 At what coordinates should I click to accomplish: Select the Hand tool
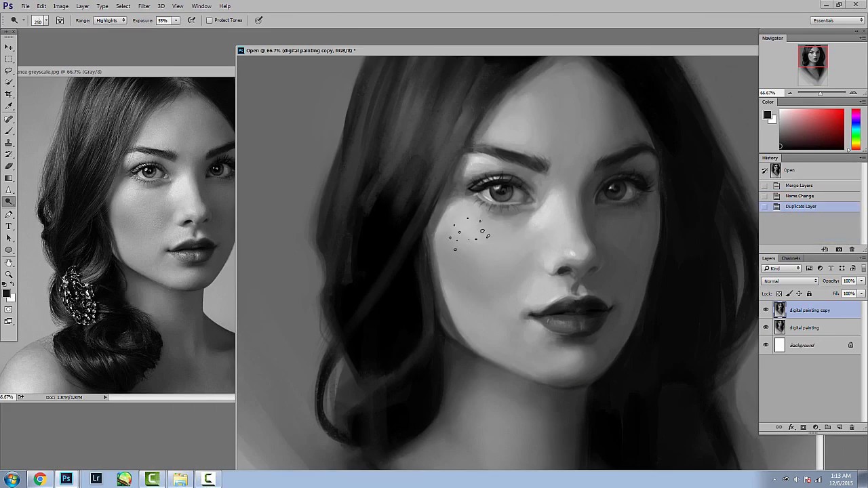pyautogui.click(x=9, y=262)
